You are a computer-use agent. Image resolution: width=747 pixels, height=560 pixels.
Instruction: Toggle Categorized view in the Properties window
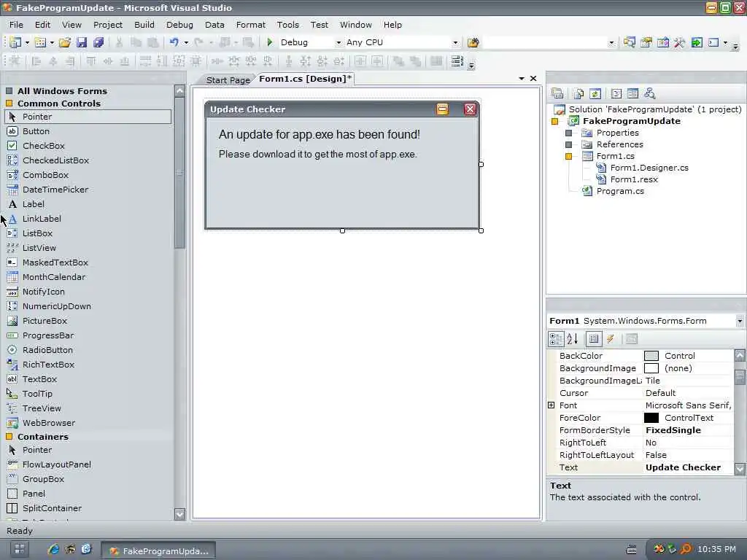pyautogui.click(x=556, y=339)
